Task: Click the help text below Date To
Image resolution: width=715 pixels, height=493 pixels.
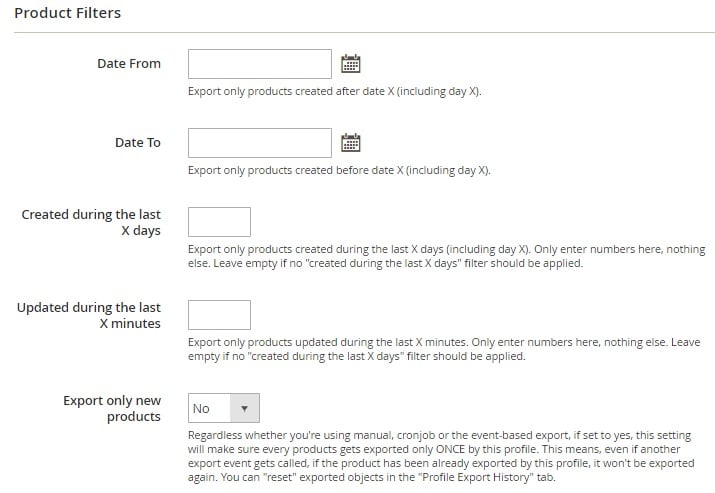Action: (x=339, y=170)
